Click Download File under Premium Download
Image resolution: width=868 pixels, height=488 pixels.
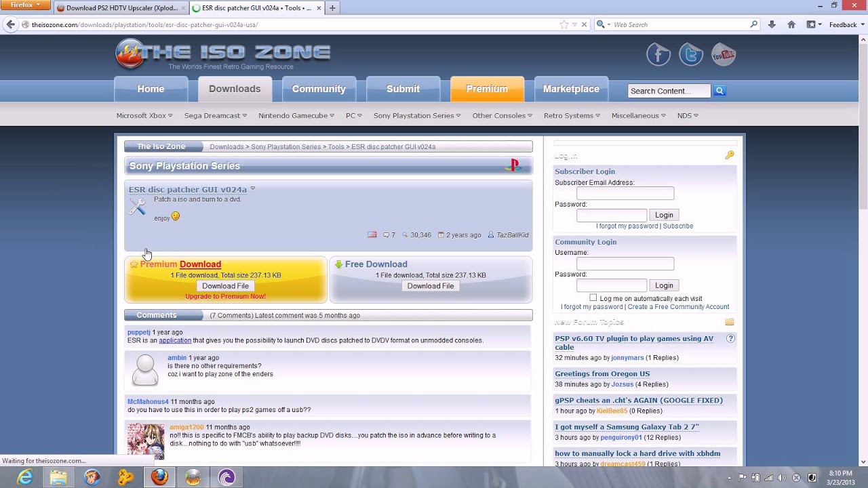[x=225, y=286]
